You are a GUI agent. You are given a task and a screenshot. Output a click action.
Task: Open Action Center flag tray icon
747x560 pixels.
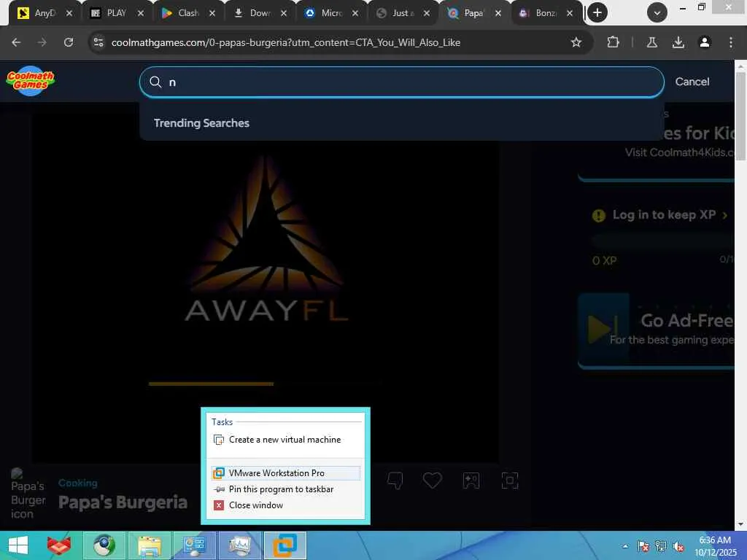[643, 546]
